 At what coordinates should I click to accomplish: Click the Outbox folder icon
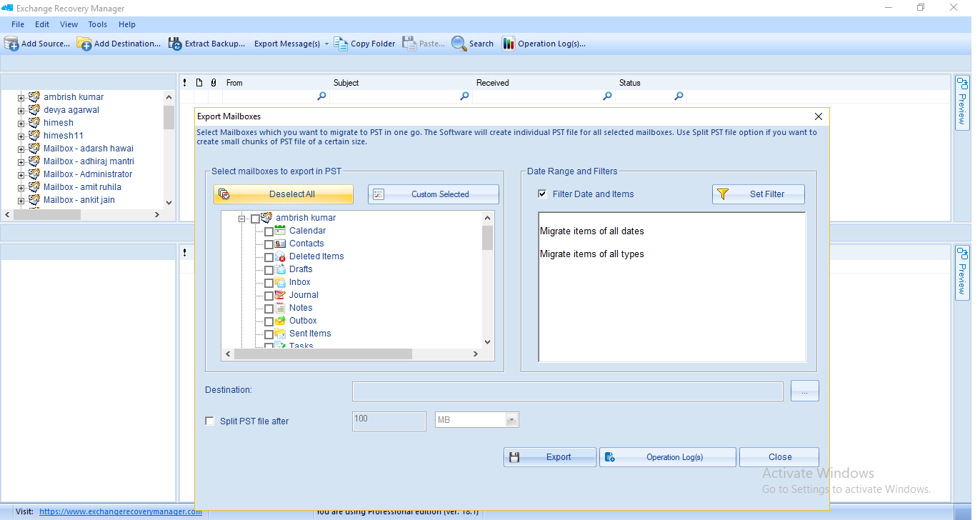(x=280, y=321)
